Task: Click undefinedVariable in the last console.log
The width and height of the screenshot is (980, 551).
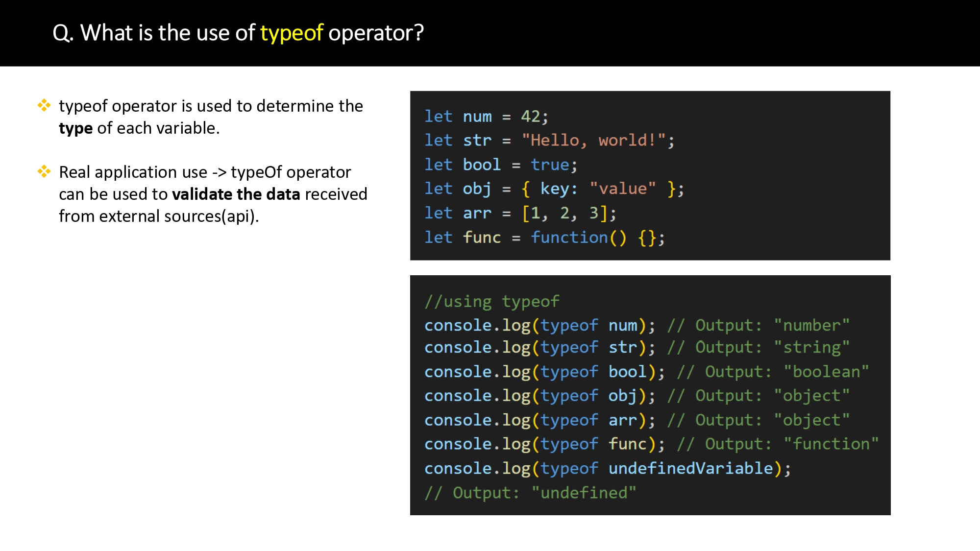Action: (x=690, y=469)
